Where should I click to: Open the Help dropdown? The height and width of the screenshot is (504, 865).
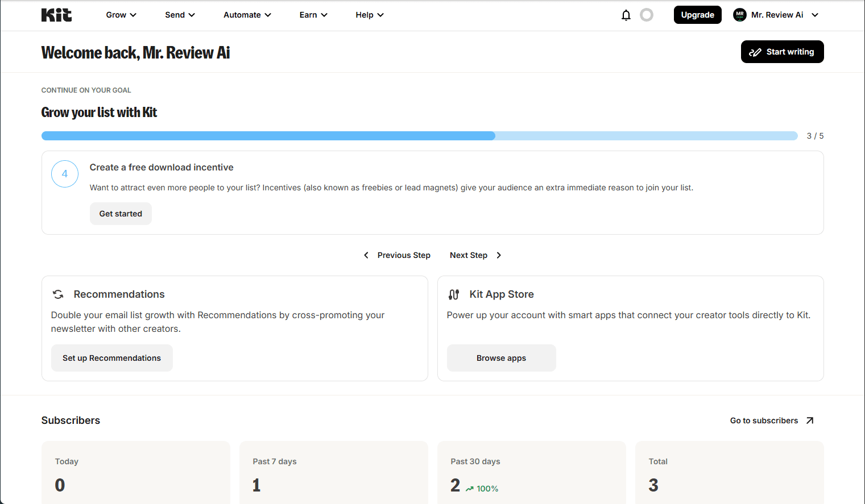click(370, 15)
